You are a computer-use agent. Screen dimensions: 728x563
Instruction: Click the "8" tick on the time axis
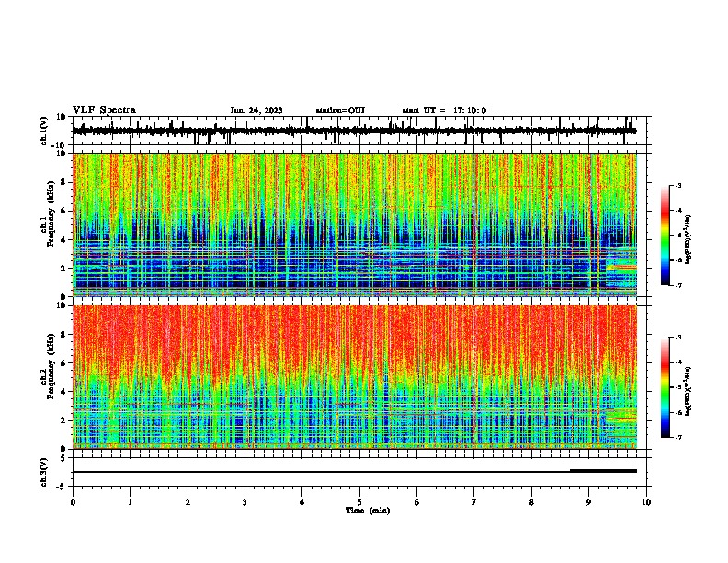531,502
